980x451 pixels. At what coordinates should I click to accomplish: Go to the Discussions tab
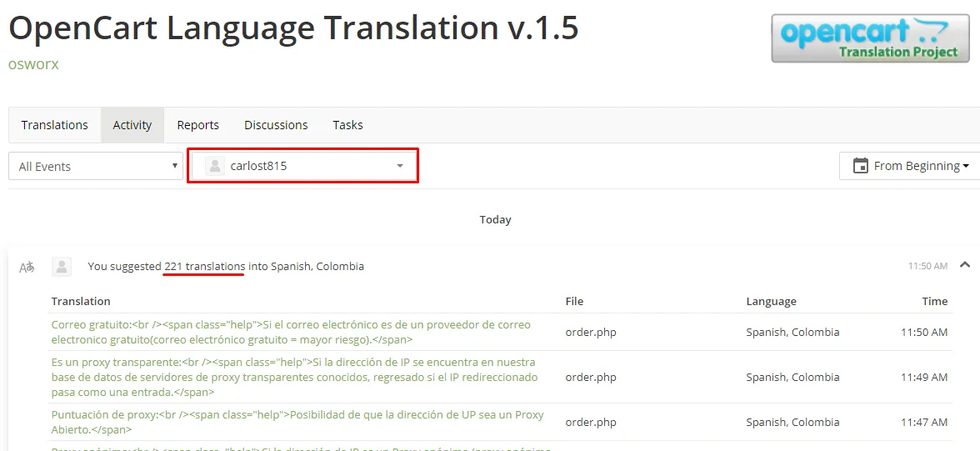[276, 125]
